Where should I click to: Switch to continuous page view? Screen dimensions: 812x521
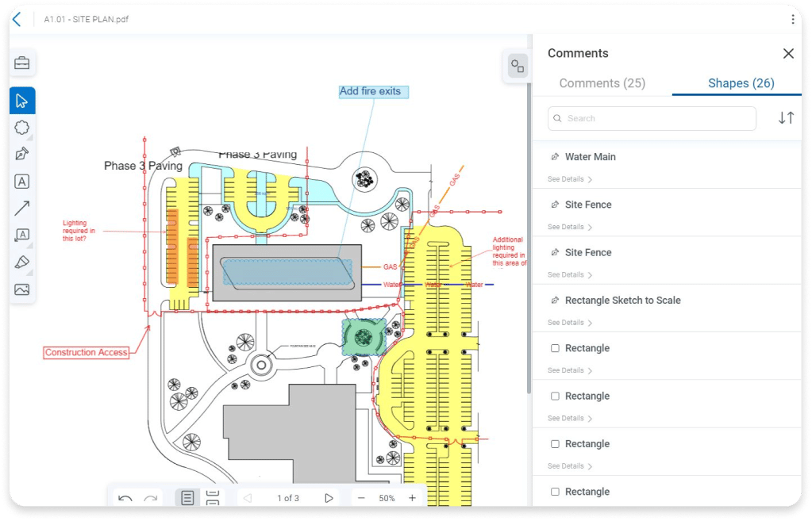point(213,498)
